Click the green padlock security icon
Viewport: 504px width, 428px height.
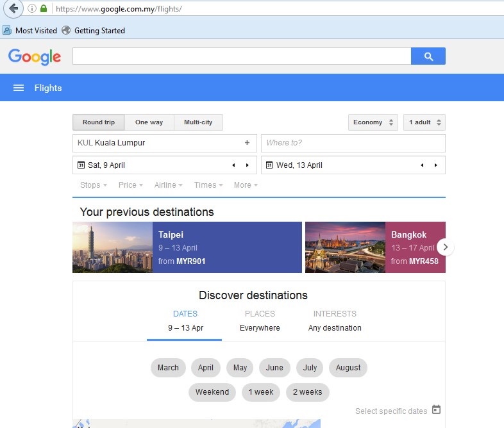44,9
